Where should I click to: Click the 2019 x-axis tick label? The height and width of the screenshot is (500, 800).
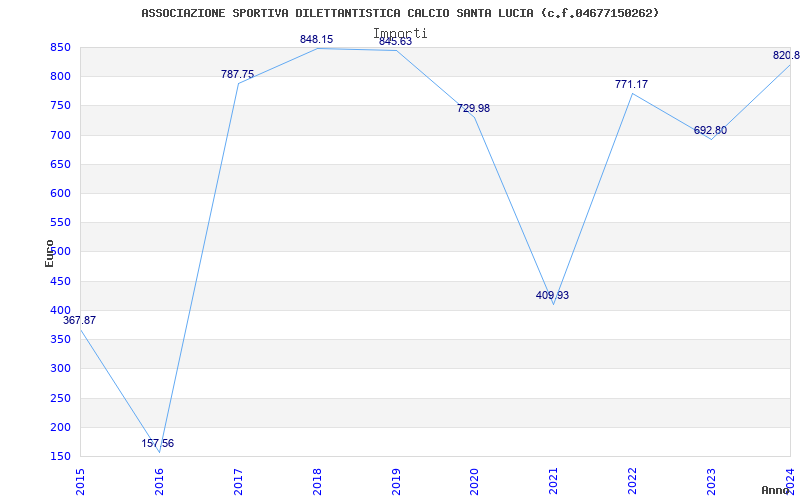(x=396, y=482)
